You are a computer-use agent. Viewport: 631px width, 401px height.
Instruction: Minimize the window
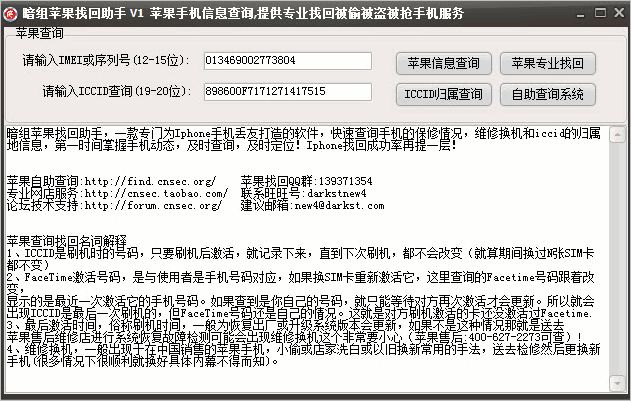click(x=580, y=14)
